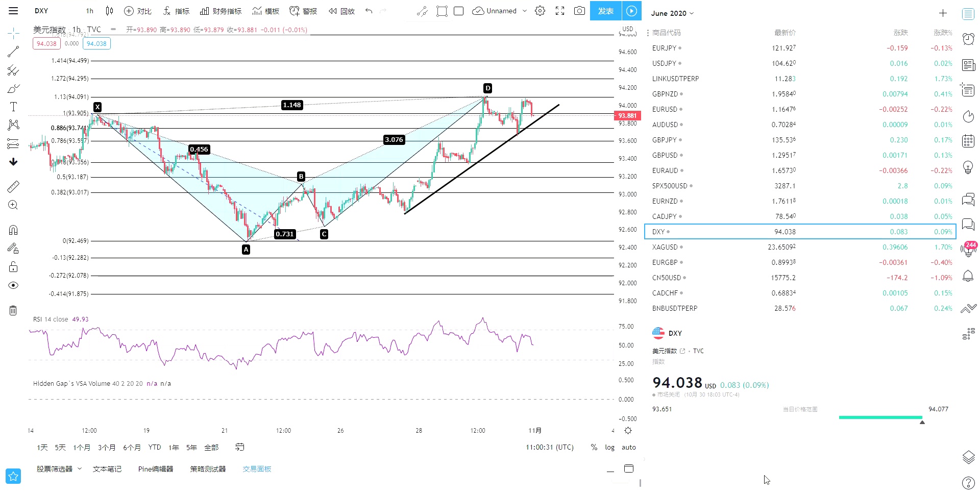This screenshot has height=494, width=980.
Task: Open the Pine editor tab
Action: pos(156,469)
